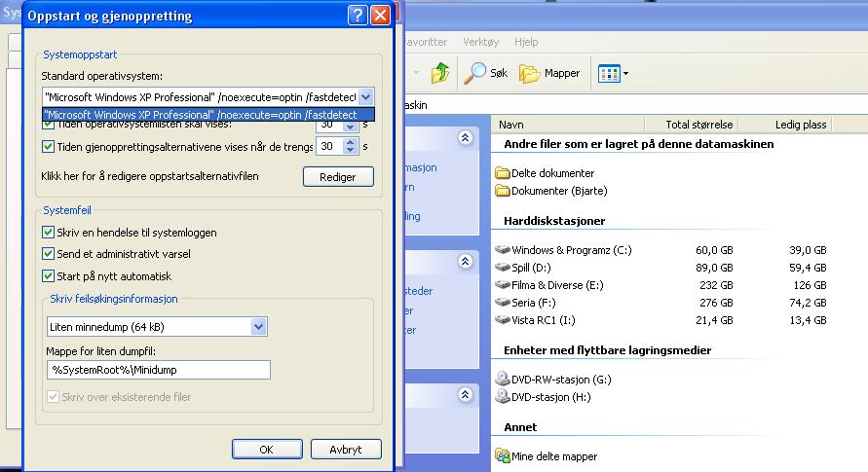868x472 pixels.
Task: Click the Harddiskstasjoner group heading
Action: [554, 221]
